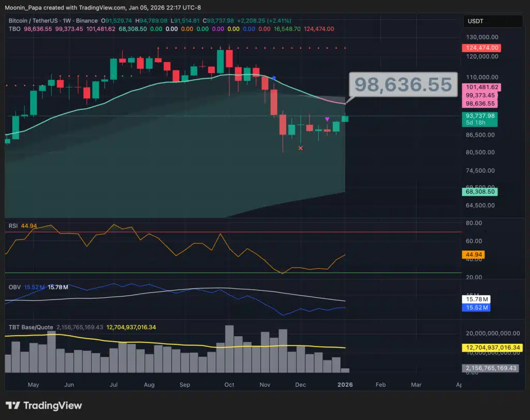Click the gray 2,156,765,169.43 volume axis label
Viewport: 530px width, 420px height.
click(x=490, y=368)
